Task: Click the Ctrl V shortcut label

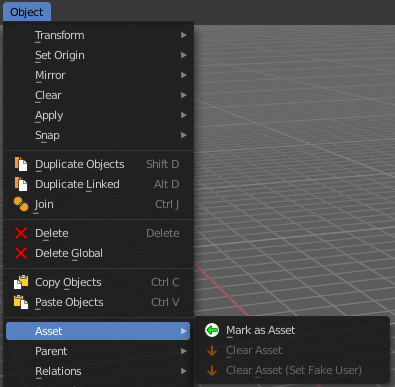Action: [165, 302]
